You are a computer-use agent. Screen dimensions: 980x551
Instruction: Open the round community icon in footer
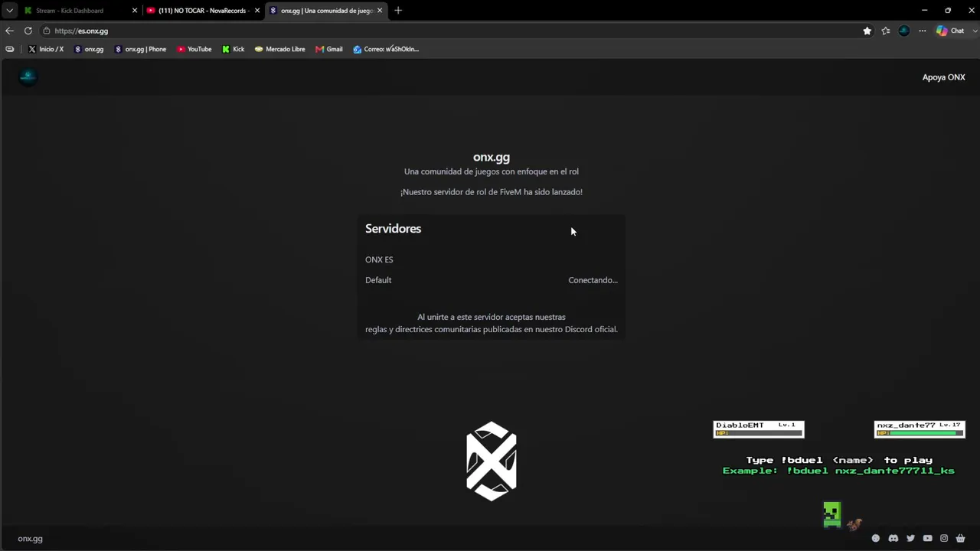point(876,539)
